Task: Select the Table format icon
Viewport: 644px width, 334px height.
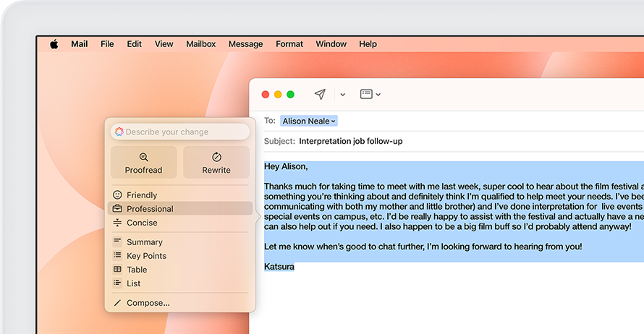Action: [117, 270]
